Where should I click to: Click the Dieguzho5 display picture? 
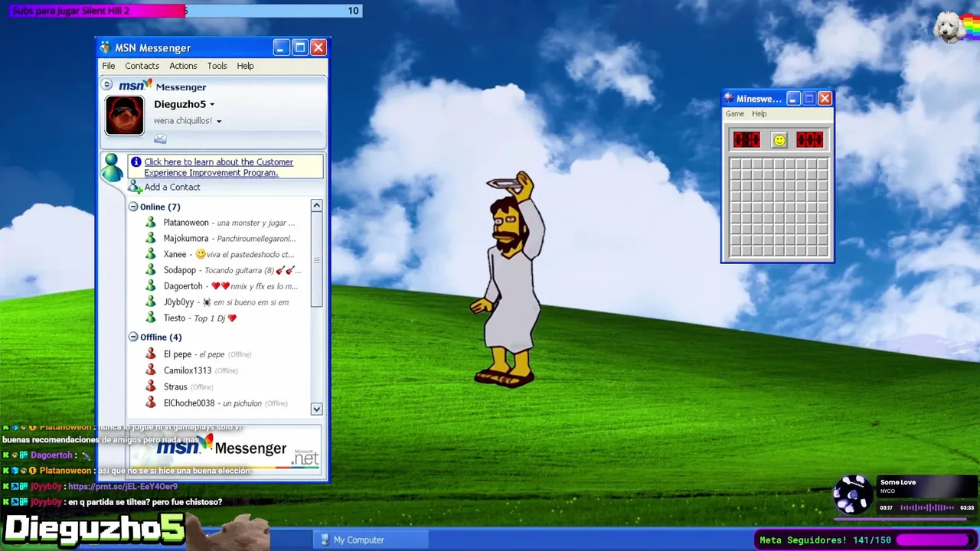click(x=124, y=116)
